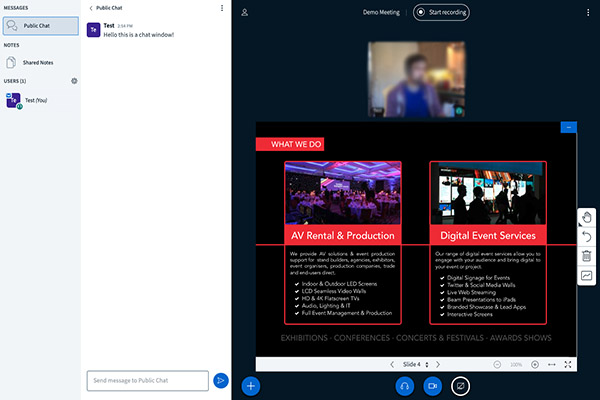600x400 pixels.
Task: Open Shared Notes panel
Action: coord(40,62)
